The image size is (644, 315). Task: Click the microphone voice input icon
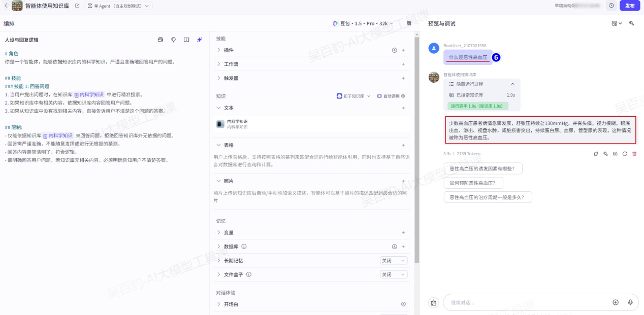tap(630, 302)
